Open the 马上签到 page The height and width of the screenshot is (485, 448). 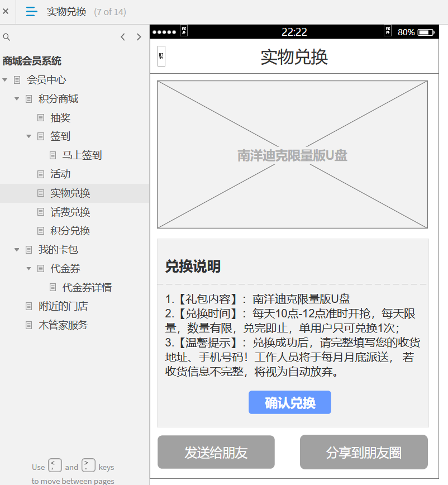click(x=82, y=155)
